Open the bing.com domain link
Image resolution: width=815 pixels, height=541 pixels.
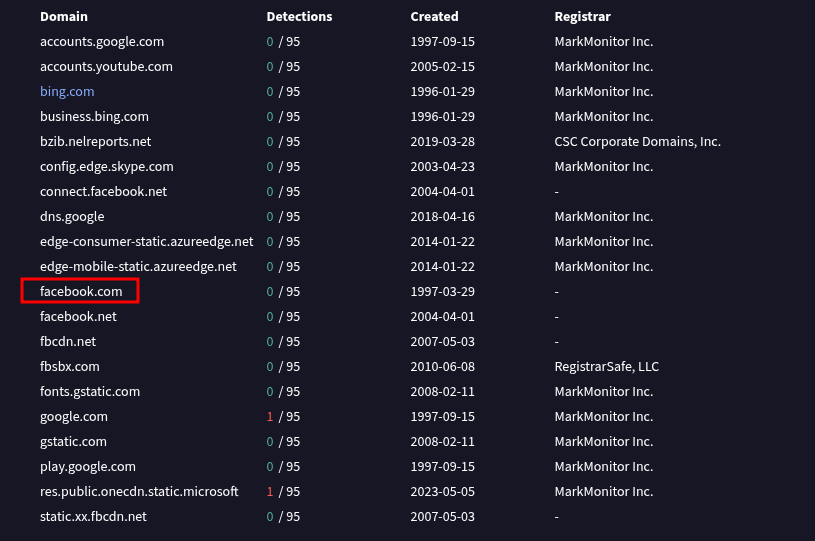[67, 91]
